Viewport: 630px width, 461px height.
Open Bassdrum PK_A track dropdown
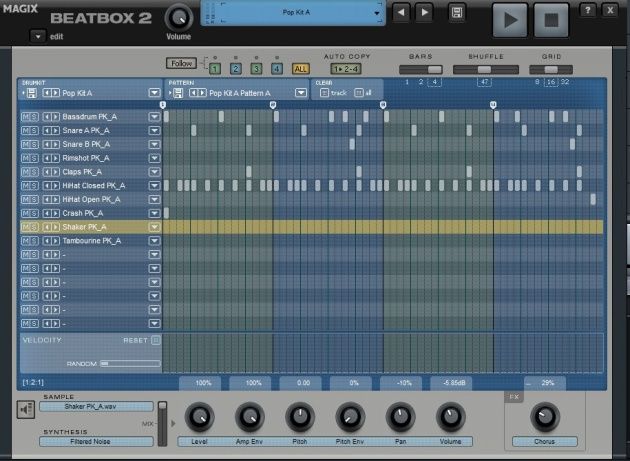point(154,117)
